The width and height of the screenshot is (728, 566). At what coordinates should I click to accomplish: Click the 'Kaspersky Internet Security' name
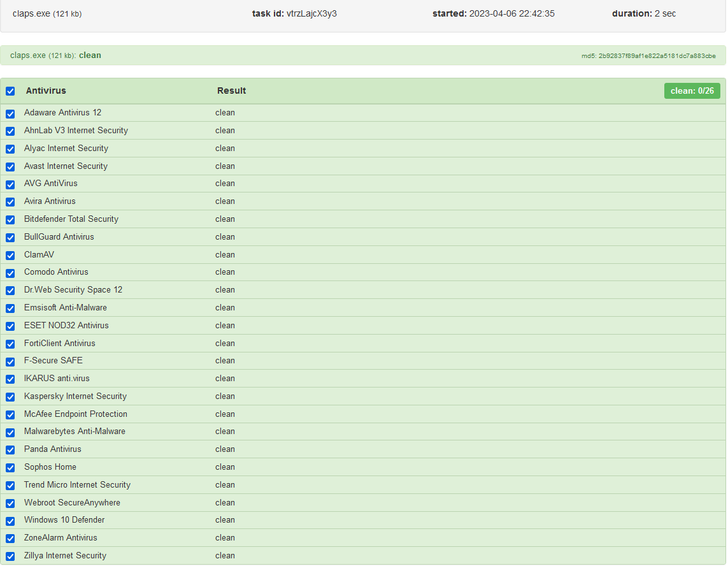coord(75,396)
